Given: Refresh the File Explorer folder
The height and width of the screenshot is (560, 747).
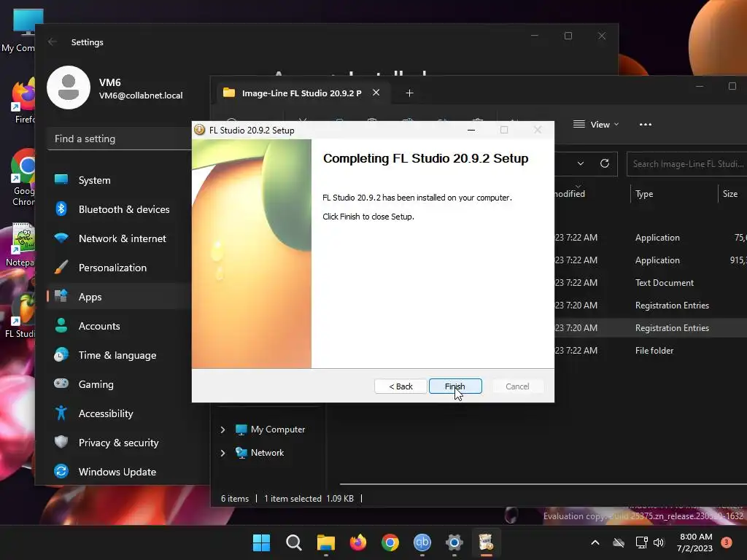Looking at the screenshot, I should pos(605,163).
